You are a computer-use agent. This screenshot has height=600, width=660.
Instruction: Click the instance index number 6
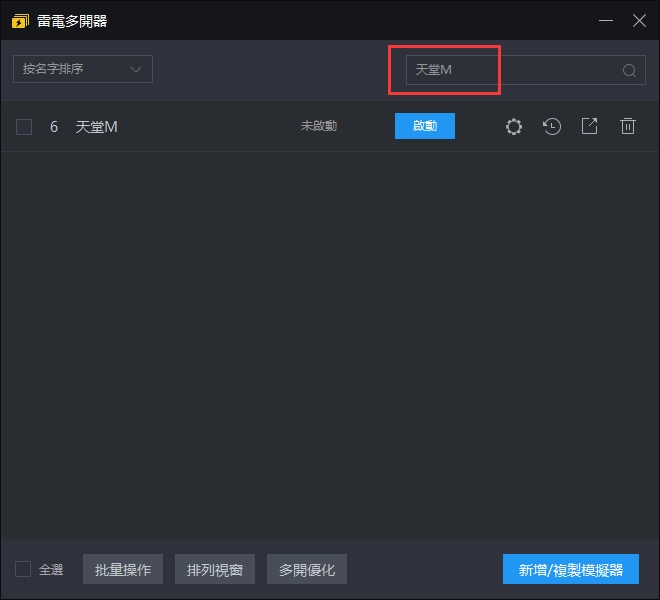coord(54,126)
